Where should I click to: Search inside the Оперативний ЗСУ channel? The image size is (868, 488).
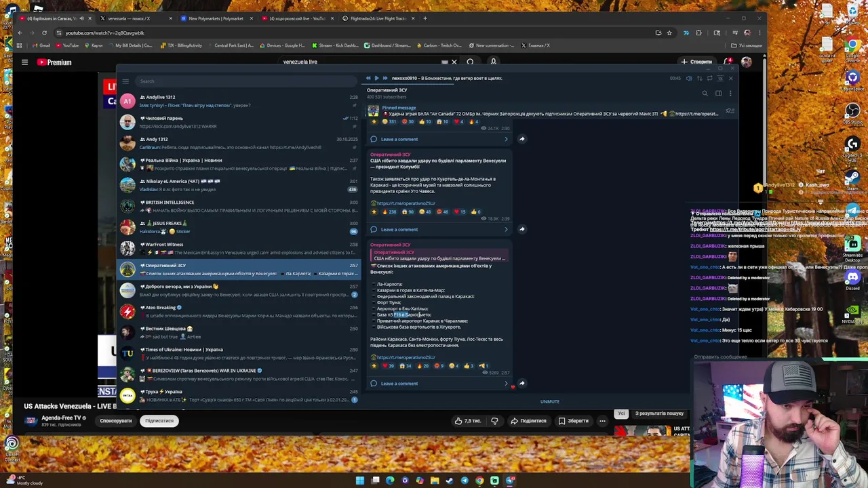point(705,94)
